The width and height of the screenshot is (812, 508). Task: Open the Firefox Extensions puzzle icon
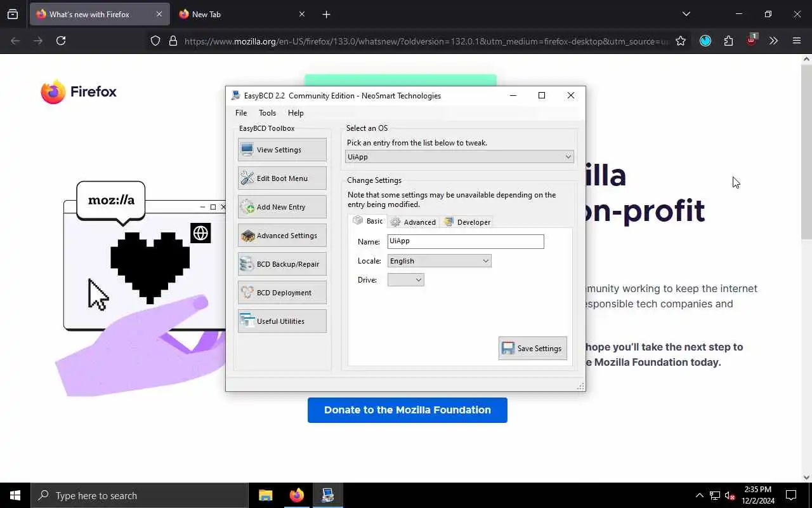click(x=728, y=41)
